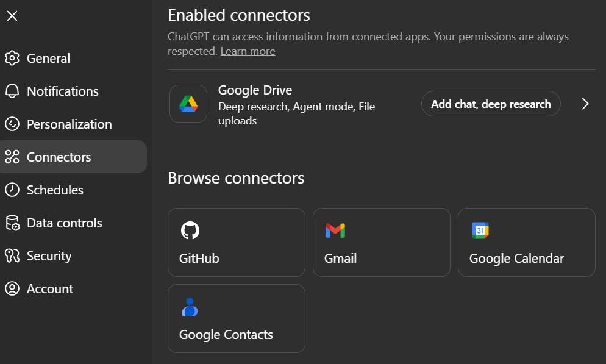The image size is (606, 364).
Task: Select the Google Calendar connector icon
Action: (480, 230)
